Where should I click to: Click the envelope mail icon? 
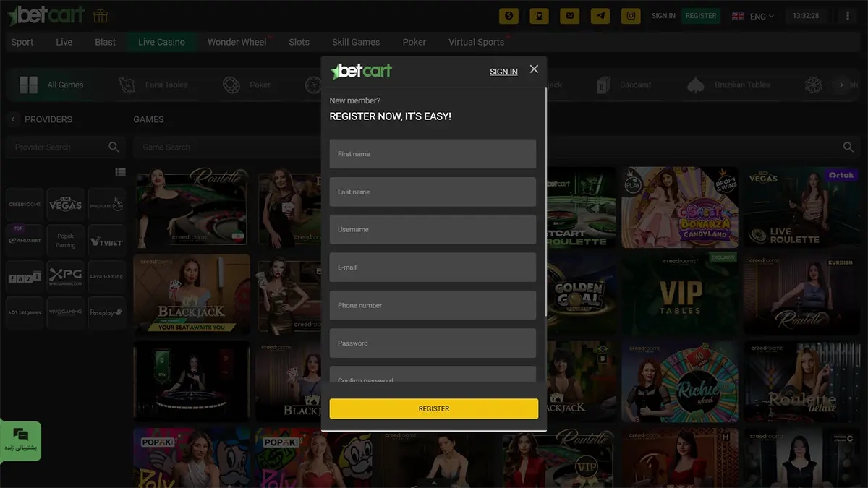pyautogui.click(x=570, y=15)
